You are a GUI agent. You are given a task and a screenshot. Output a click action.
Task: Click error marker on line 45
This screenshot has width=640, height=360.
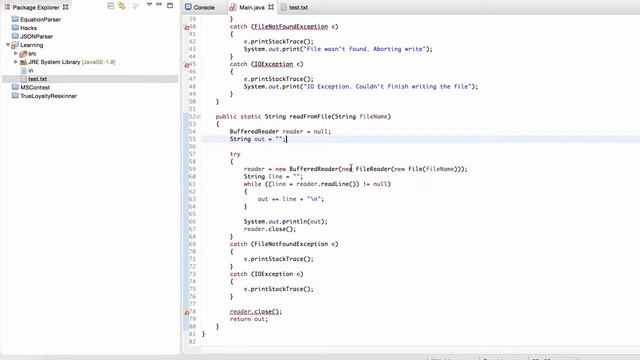tap(187, 65)
